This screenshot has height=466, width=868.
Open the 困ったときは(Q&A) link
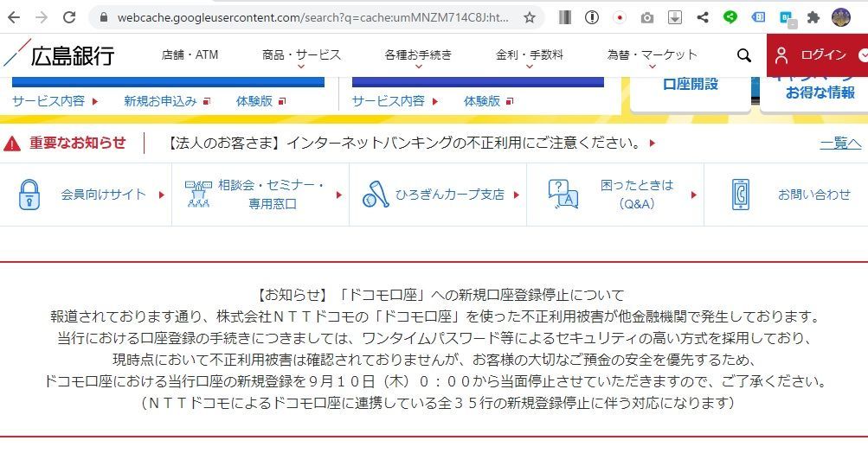[x=637, y=195]
